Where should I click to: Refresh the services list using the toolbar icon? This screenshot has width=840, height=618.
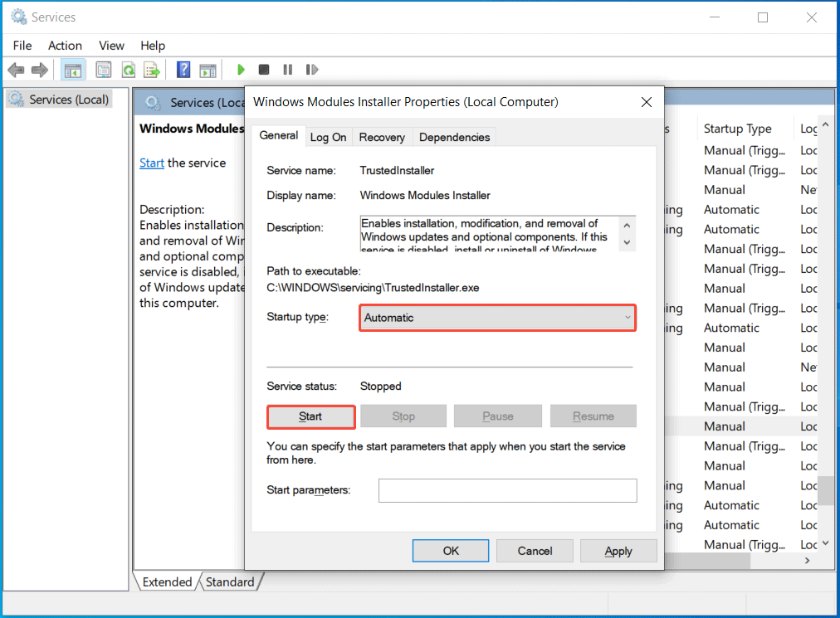(128, 69)
